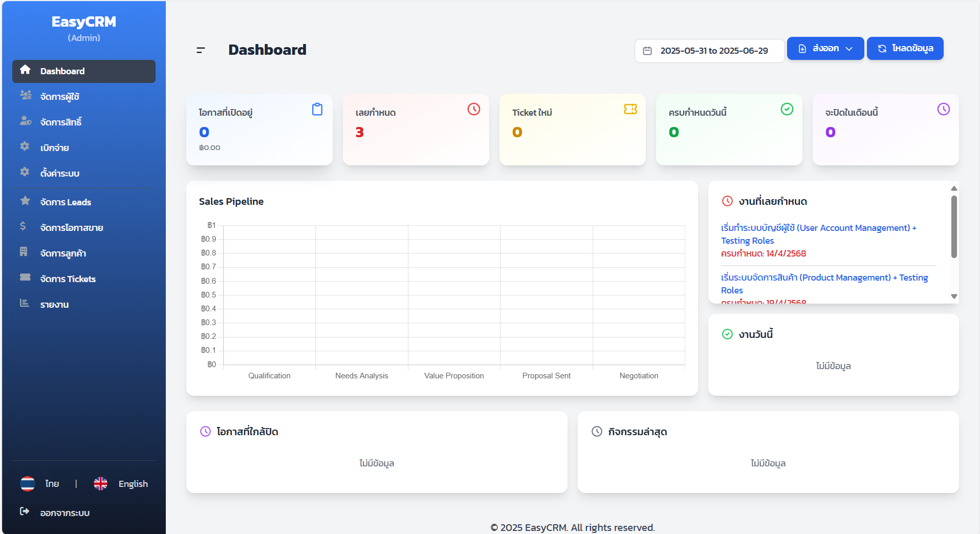Click the Value Proposition stage label

click(454, 376)
